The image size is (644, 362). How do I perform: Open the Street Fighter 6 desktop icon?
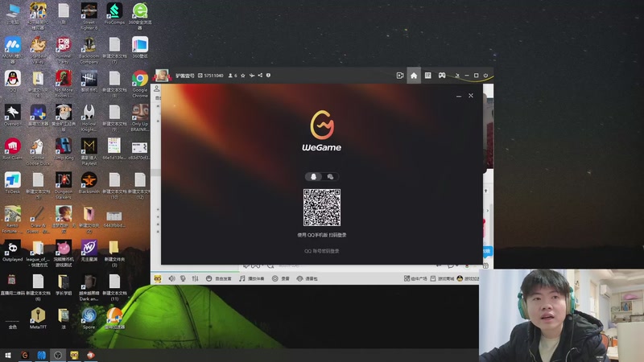[x=89, y=16]
